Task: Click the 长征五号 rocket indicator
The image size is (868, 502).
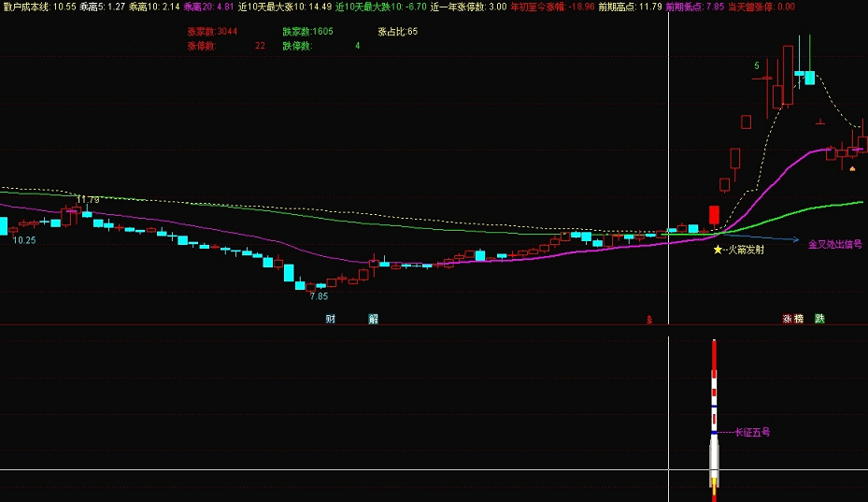Action: pos(714,420)
